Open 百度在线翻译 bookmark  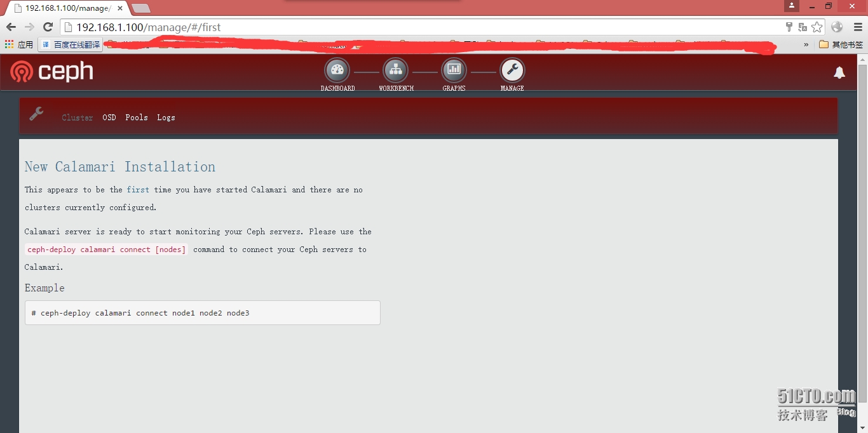click(x=71, y=44)
